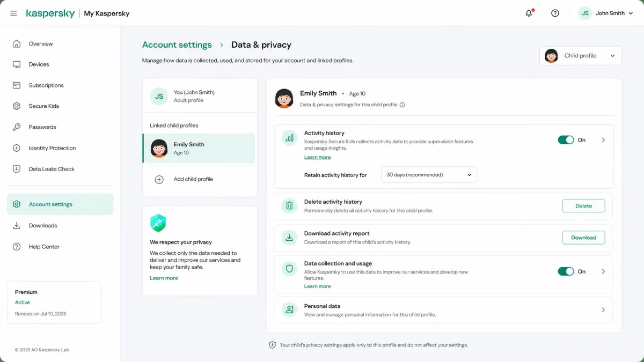Open Devices in the sidebar
Screen dimensions: 644x362
[60, 64]
